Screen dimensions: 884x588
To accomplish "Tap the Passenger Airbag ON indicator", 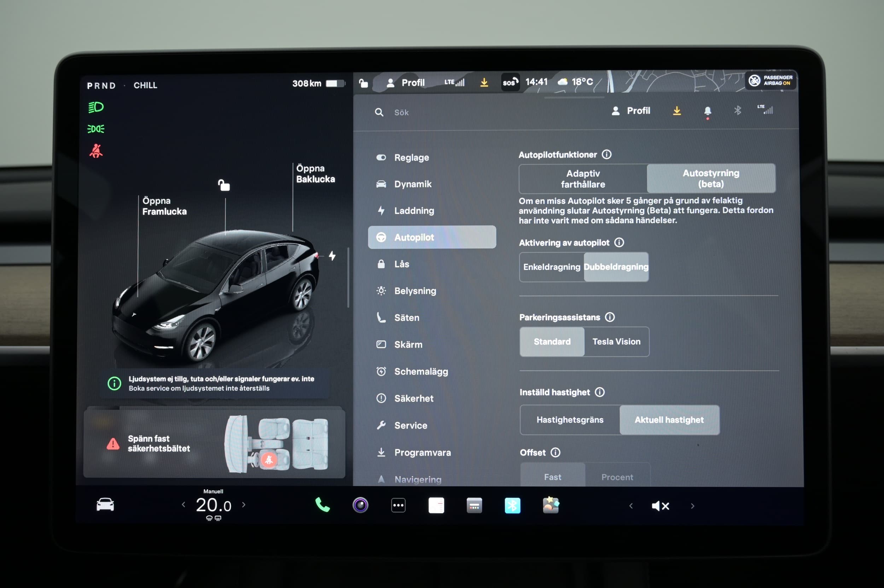I will tap(770, 80).
